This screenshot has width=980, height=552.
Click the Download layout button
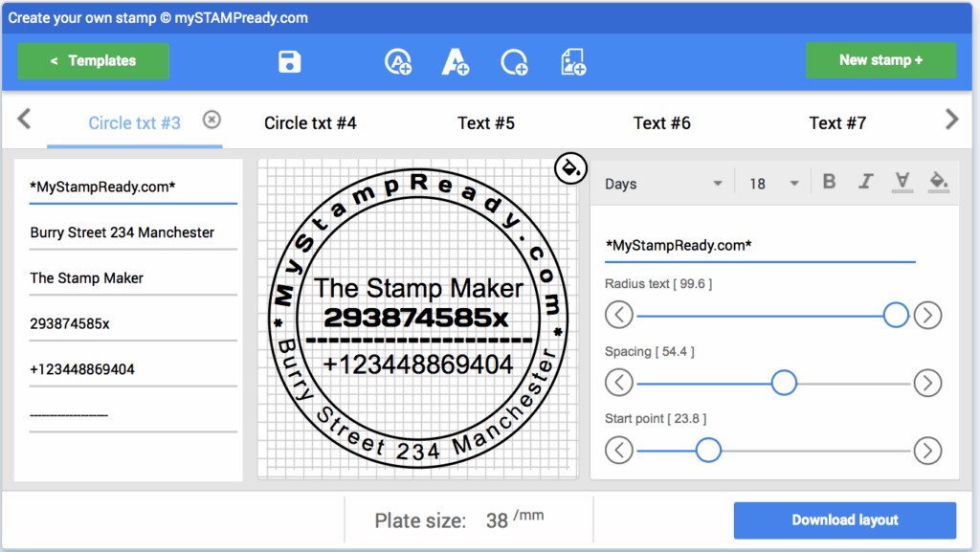click(845, 520)
